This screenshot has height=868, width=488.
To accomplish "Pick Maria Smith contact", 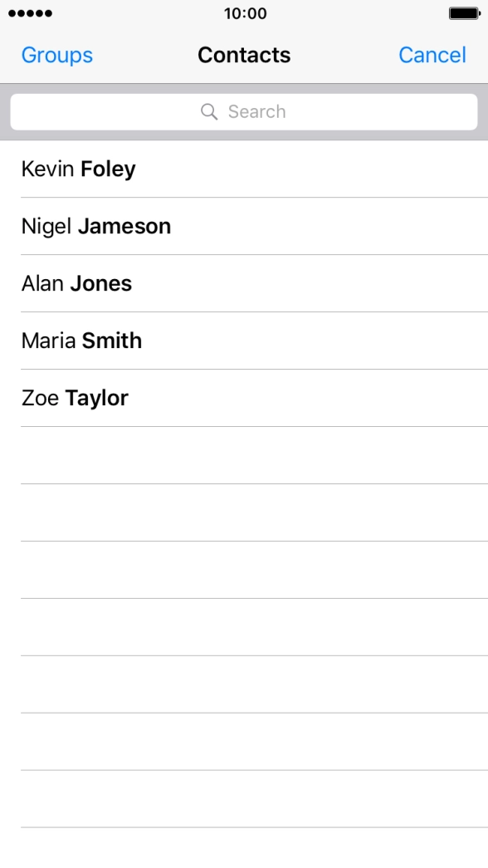I will pos(244,341).
